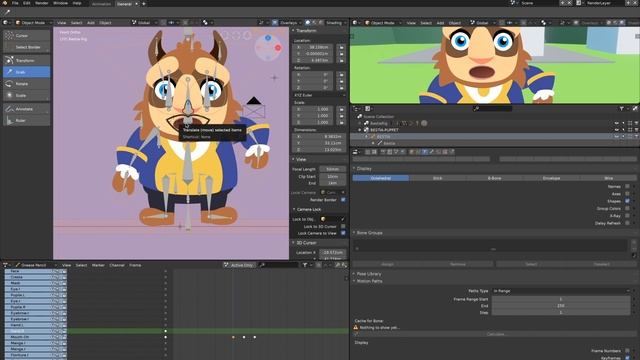
Task: Open the Armature data properties tab icon
Action: pos(424,152)
